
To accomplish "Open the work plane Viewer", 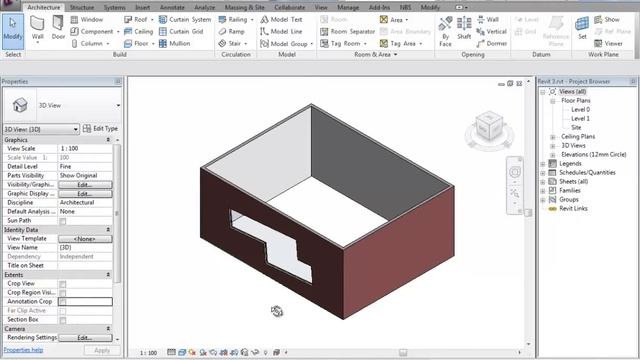I will tap(609, 43).
